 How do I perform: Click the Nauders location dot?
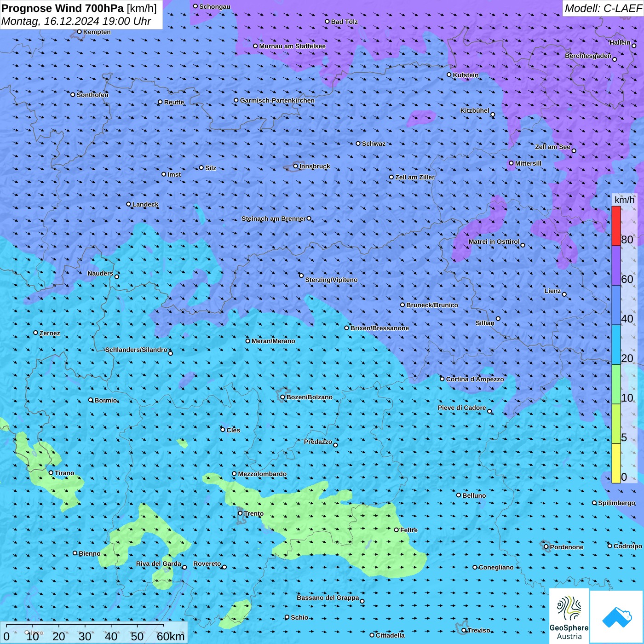click(x=117, y=276)
